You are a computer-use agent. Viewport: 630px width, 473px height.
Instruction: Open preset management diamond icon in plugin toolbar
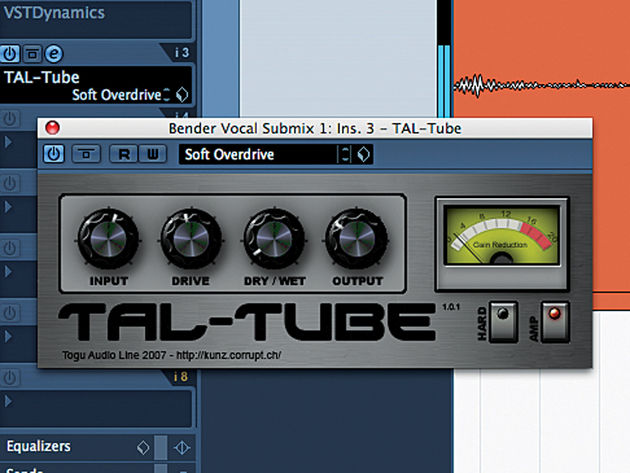pyautogui.click(x=363, y=155)
